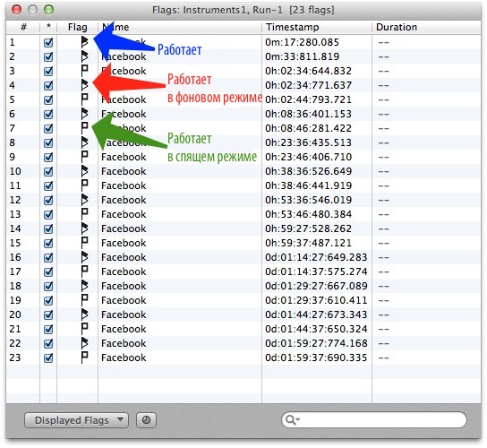Screen dimensions: 487x448
Task: Select timestamp 0d:01:59:37:690.335
Action: pyautogui.click(x=316, y=358)
